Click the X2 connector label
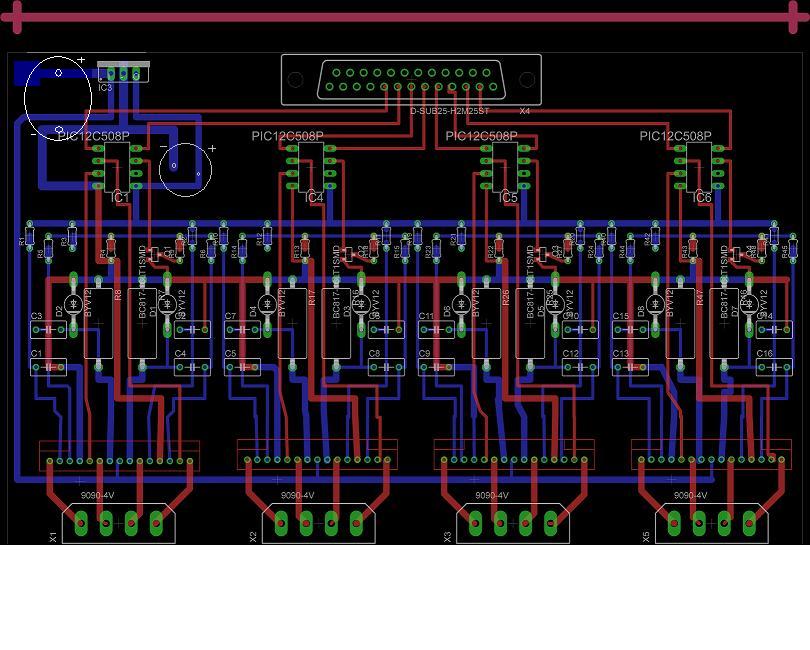Viewport: 810px width, 650px height. [253, 537]
